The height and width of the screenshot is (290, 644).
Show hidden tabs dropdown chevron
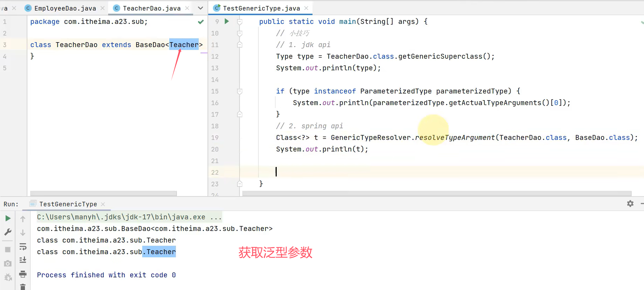201,8
